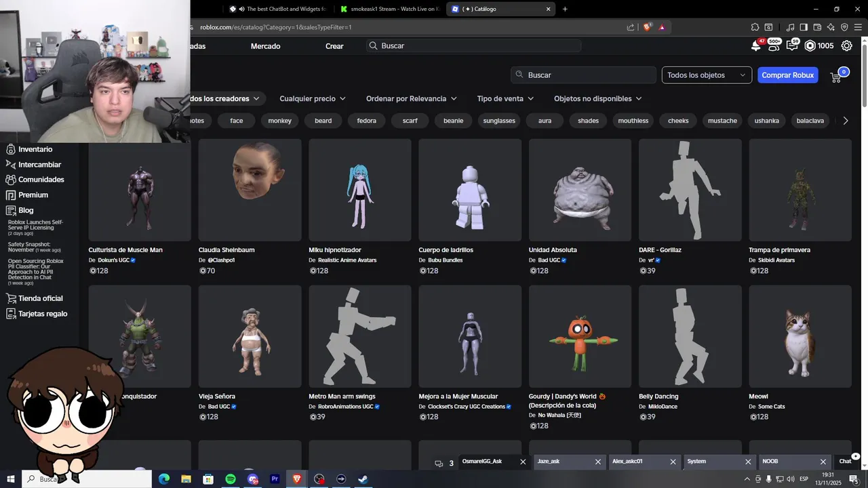Expand Ordenar por Relevancia dropdown
This screenshot has width=868, height=488.
tap(412, 98)
